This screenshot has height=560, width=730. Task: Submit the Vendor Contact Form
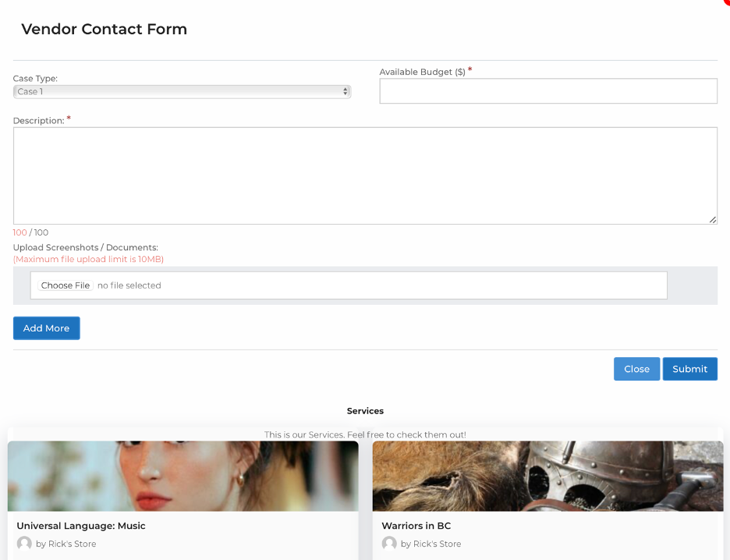689,369
